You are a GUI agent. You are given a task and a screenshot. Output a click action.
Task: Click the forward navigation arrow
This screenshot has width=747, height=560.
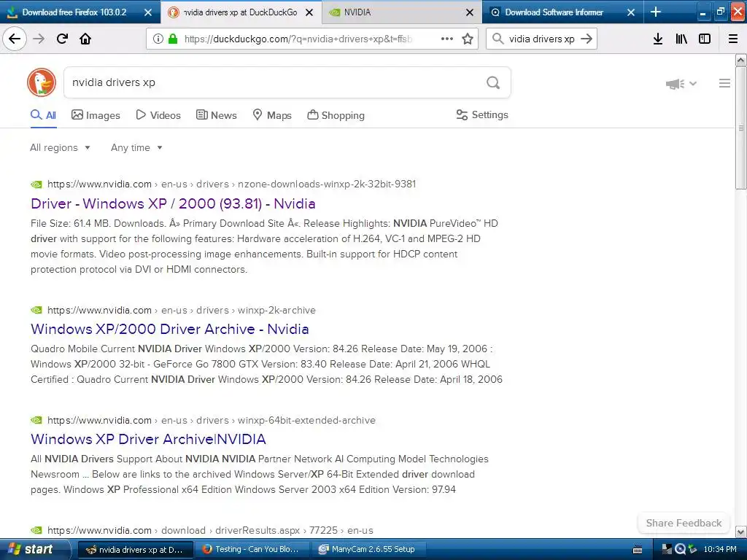point(39,39)
